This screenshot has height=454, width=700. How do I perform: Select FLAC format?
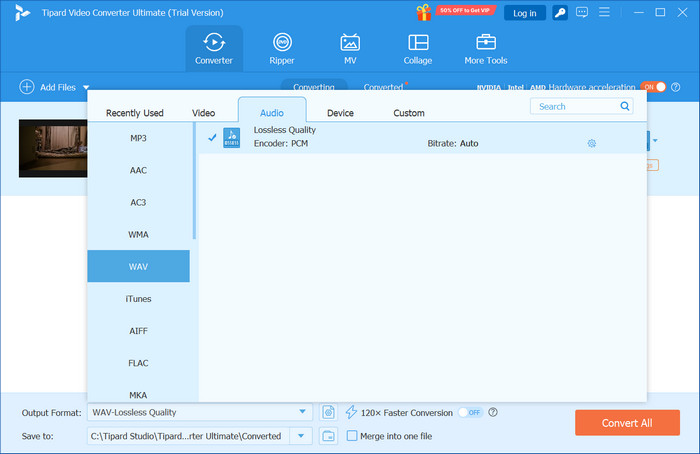pyautogui.click(x=138, y=363)
